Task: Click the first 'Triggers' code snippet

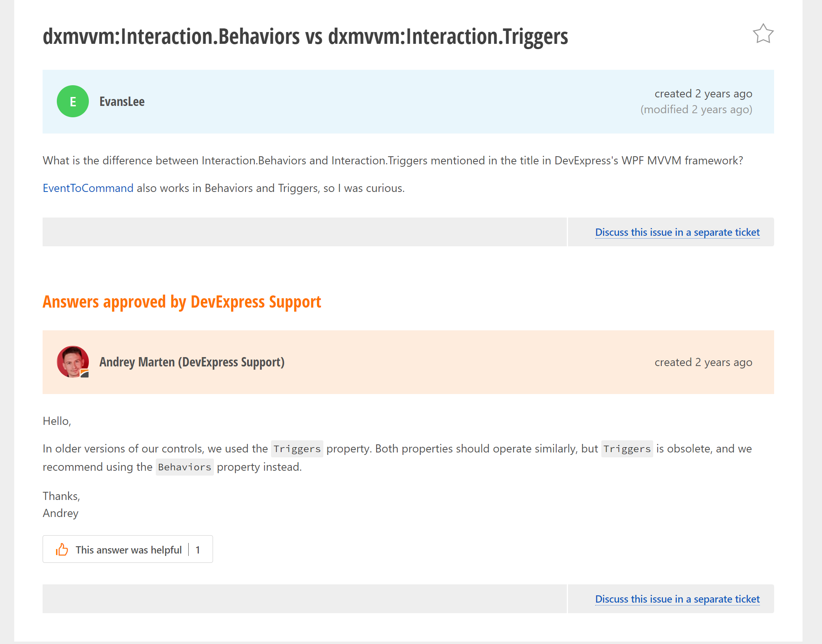Action: [x=297, y=449]
